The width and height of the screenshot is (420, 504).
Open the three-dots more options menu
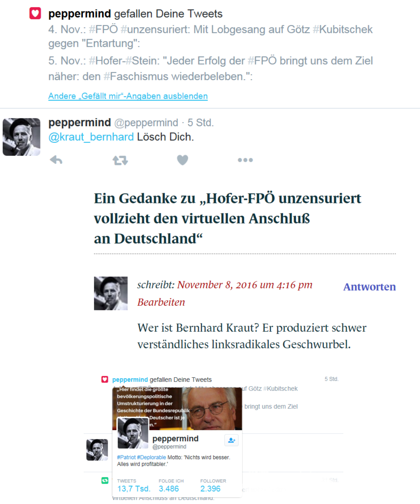tap(245, 160)
